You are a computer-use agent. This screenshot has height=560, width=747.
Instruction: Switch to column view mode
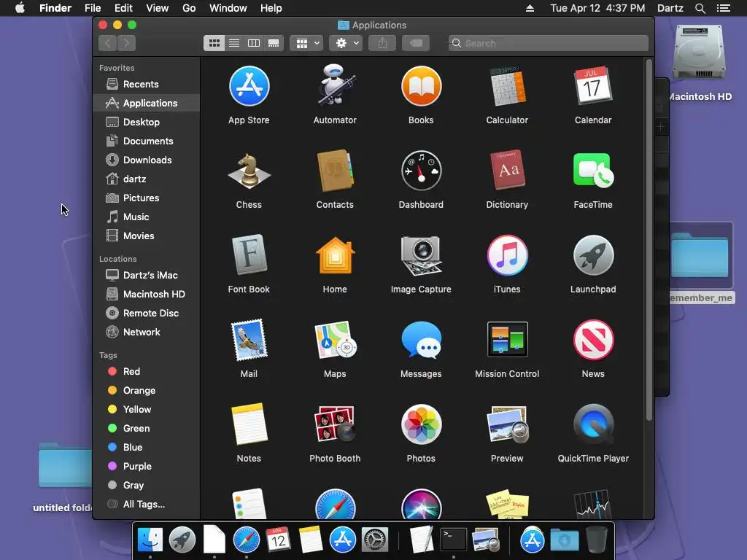click(253, 43)
